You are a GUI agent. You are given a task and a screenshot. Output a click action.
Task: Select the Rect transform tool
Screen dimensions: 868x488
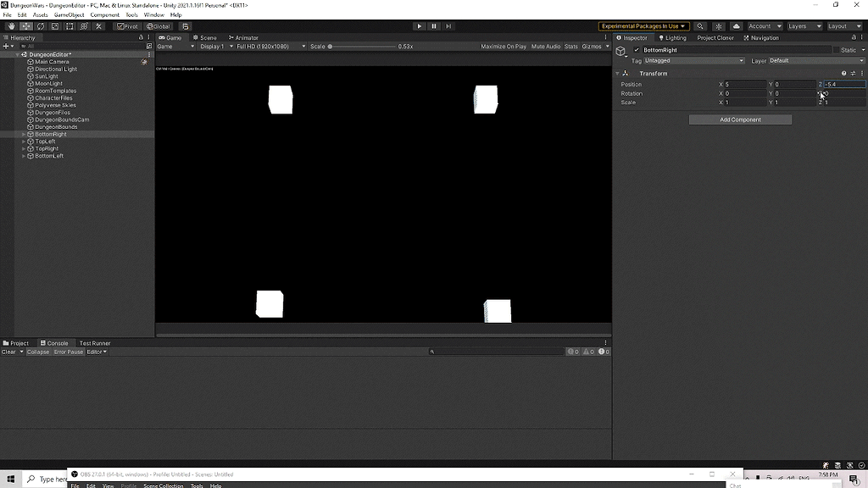[x=70, y=26]
